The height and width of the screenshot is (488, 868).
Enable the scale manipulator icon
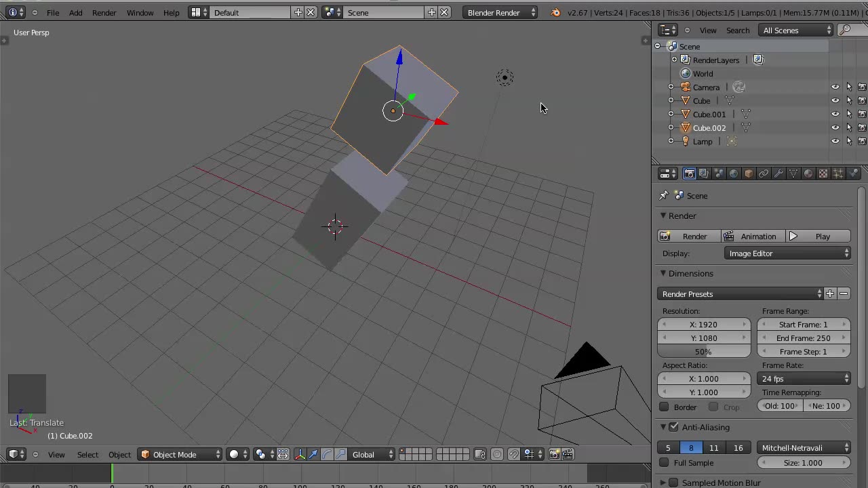(x=340, y=454)
